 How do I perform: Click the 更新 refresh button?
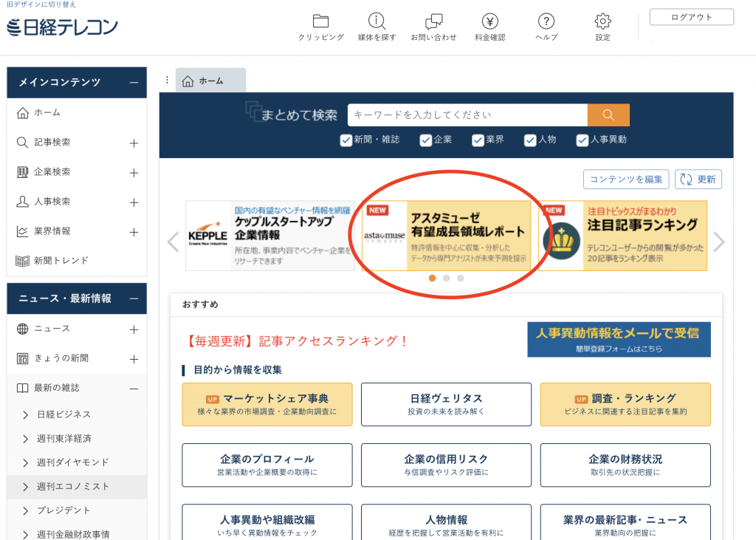click(x=698, y=180)
